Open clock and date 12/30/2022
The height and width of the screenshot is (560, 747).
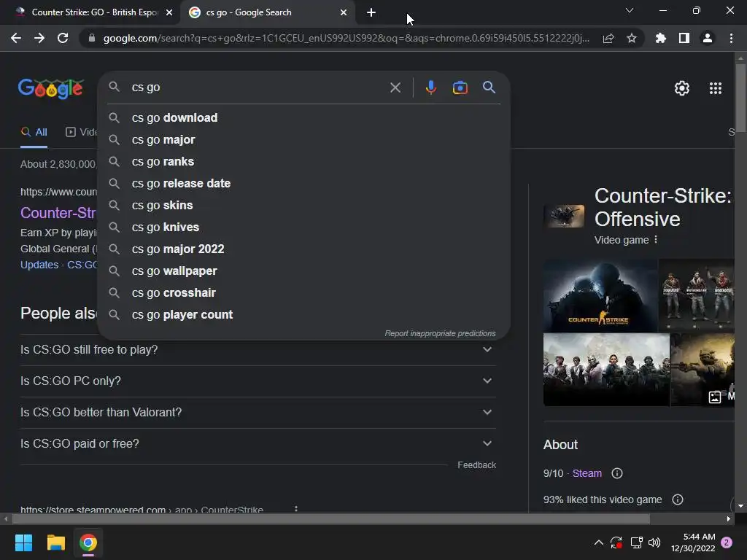click(x=693, y=542)
